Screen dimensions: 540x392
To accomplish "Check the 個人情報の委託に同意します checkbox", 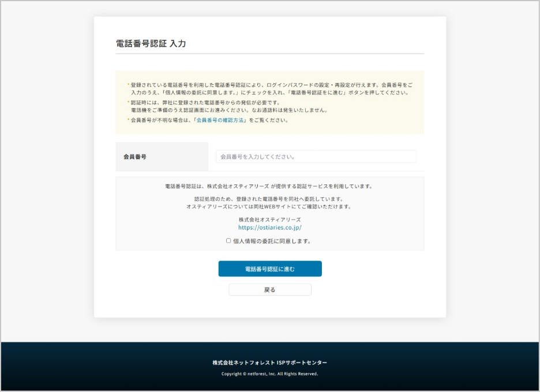I will (228, 241).
